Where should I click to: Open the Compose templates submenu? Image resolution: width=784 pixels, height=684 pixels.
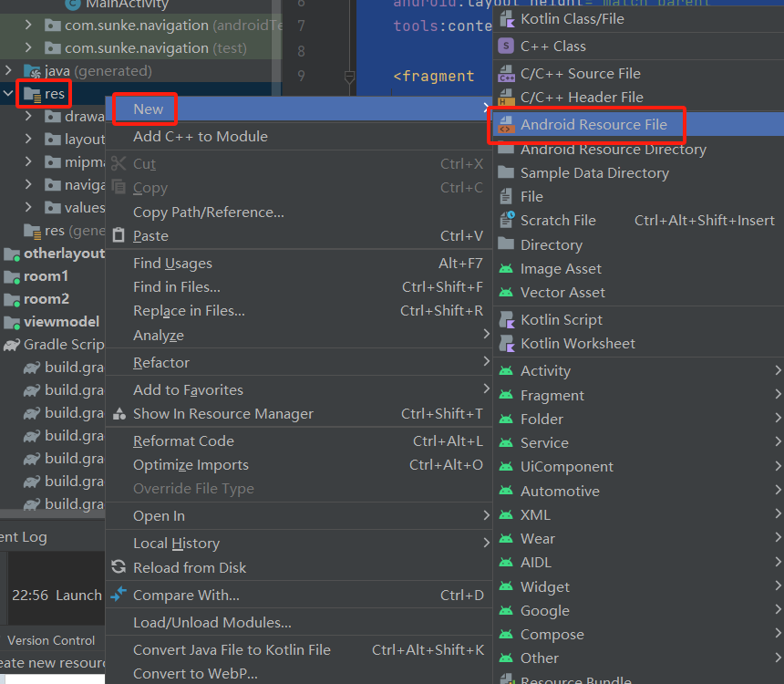tap(552, 634)
